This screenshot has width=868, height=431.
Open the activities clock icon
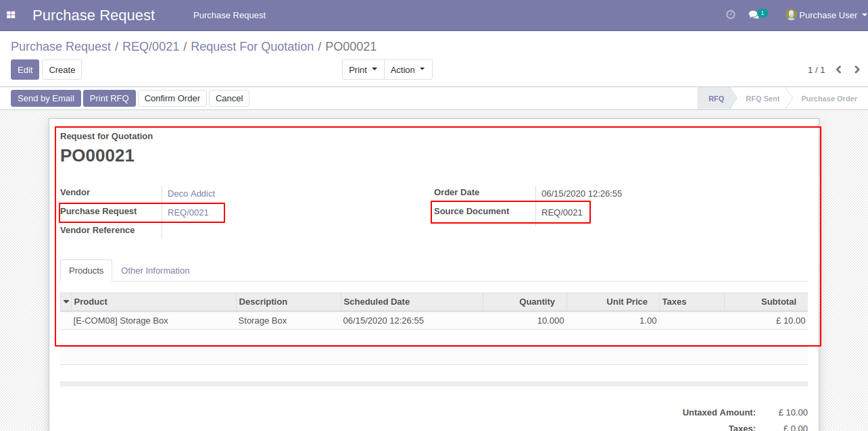tap(730, 15)
